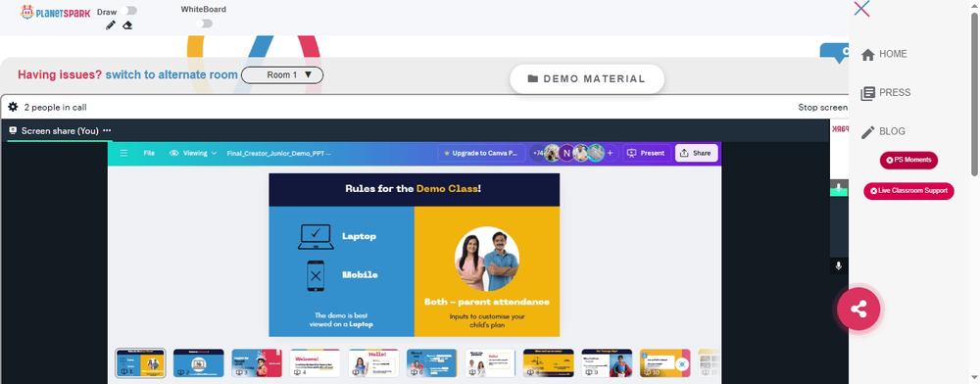The image size is (980, 384).
Task: Click the +74 collaborators badge
Action: click(x=537, y=153)
